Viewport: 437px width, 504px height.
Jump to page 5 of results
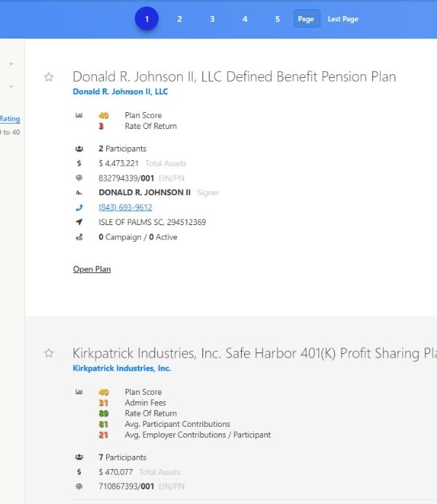click(277, 19)
